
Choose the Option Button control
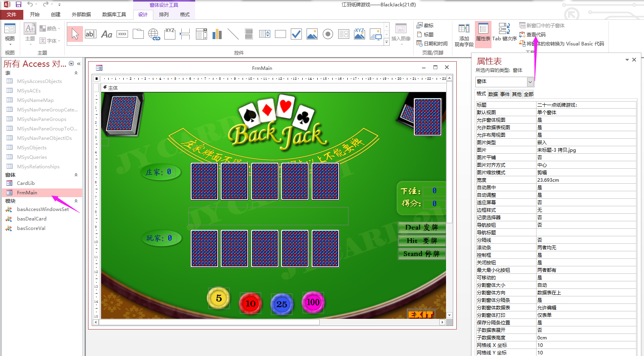[328, 34]
